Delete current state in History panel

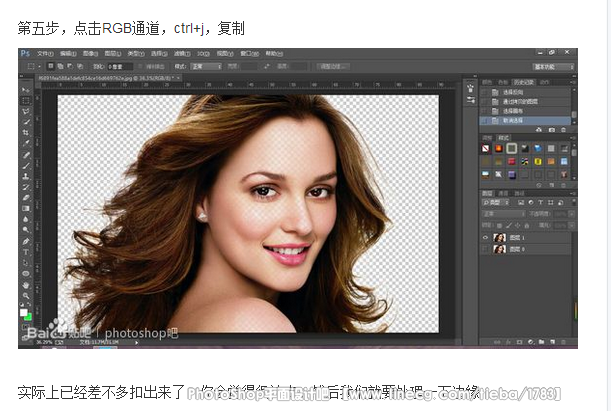tap(563, 130)
